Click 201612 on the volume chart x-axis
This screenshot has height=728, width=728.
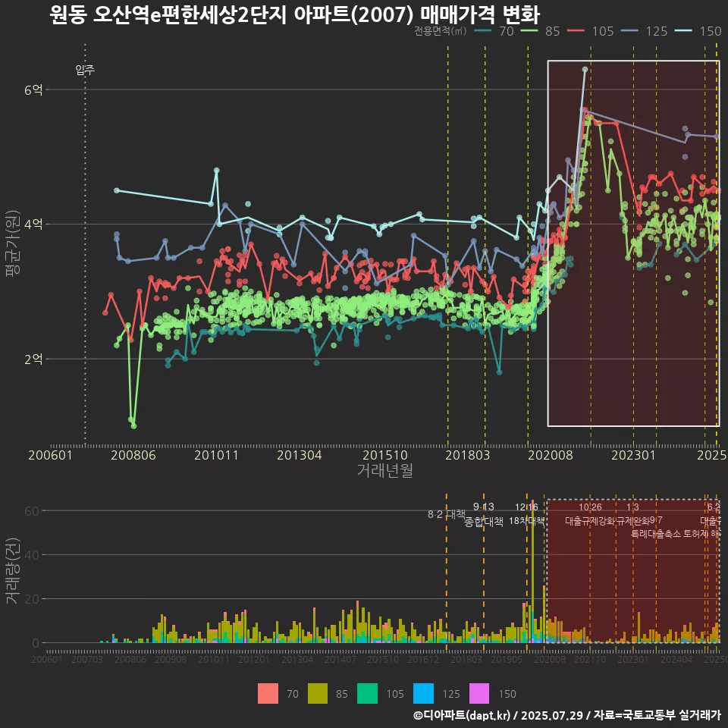[x=423, y=659]
